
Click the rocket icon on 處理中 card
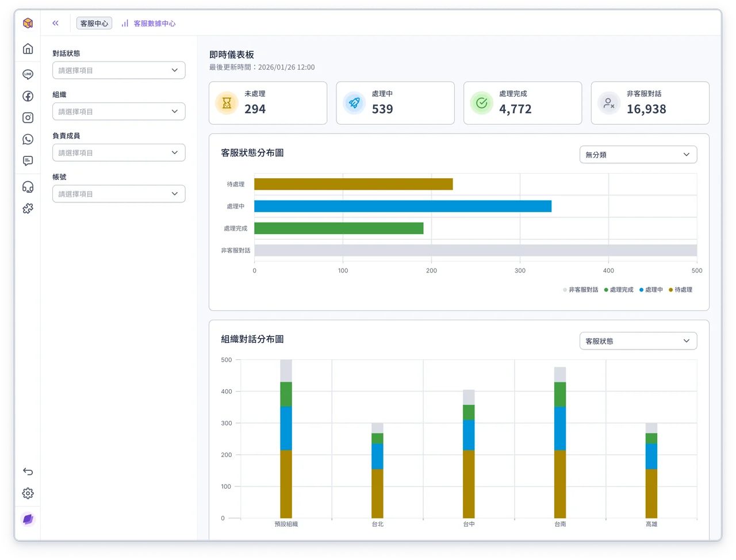(x=354, y=103)
